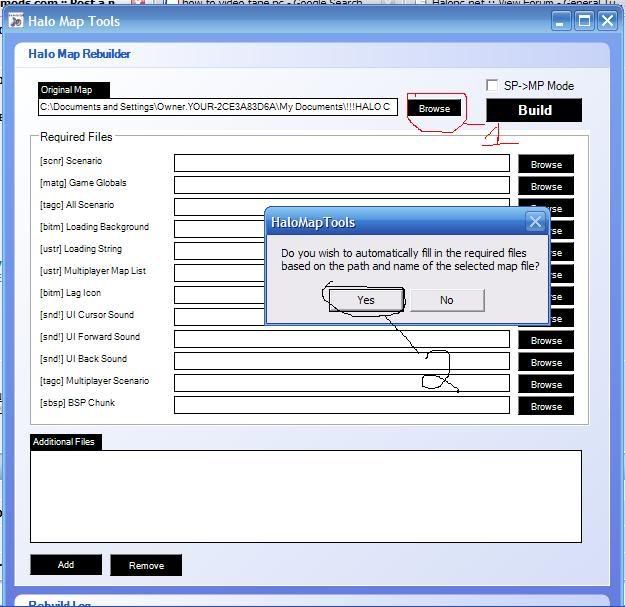
Task: Click the [ustr] Loading String input field
Action: click(x=220, y=251)
